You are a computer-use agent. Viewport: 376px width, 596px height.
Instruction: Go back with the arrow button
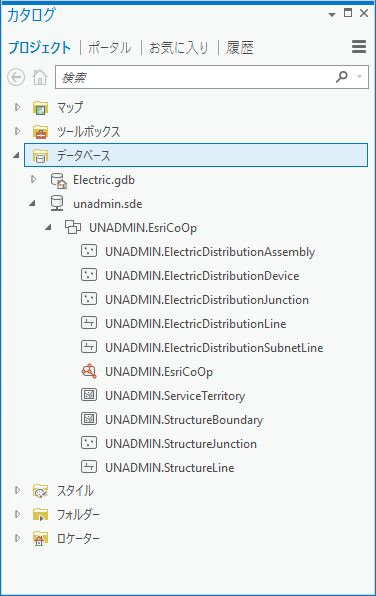coord(16,77)
